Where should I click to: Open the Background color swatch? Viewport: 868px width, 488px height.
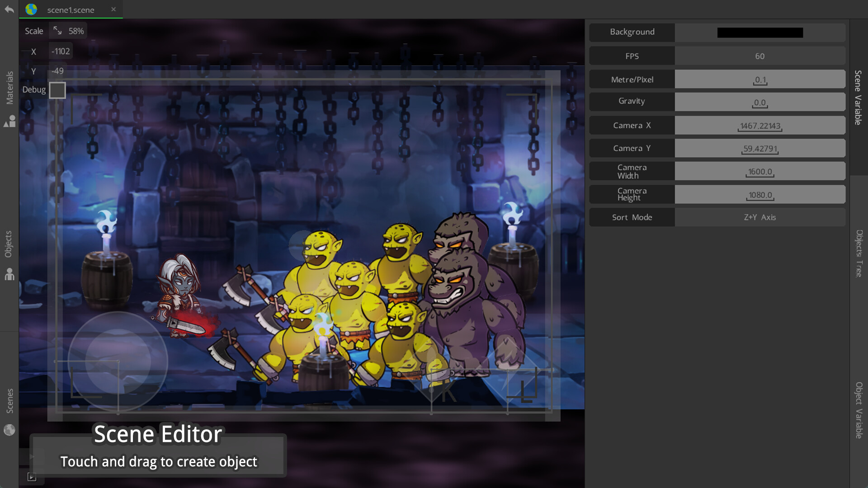760,32
